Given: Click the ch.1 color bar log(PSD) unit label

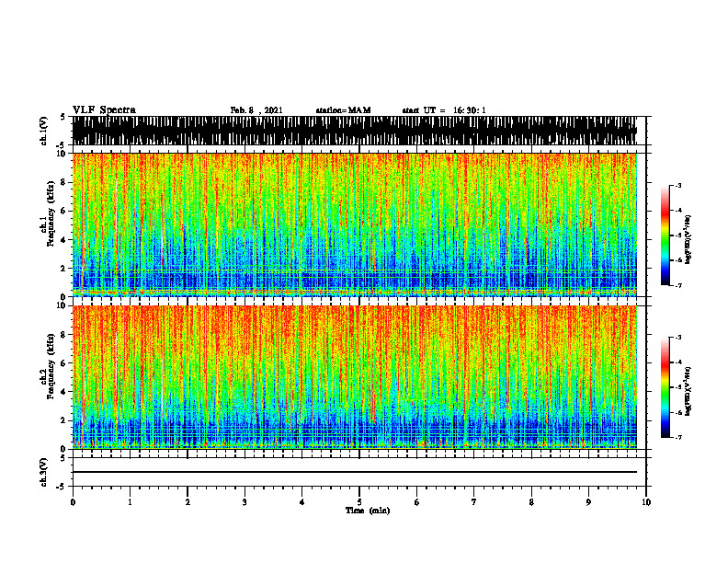Looking at the screenshot, I should pyautogui.click(x=688, y=239).
